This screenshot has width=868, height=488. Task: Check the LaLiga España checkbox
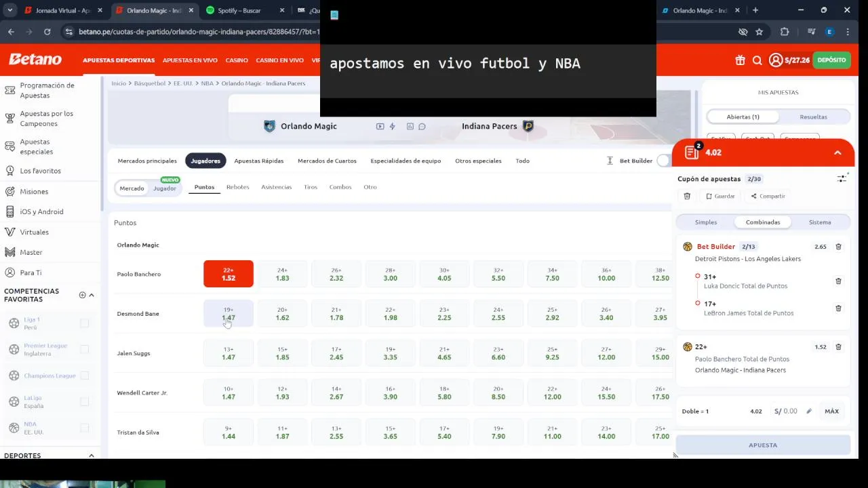coord(85,401)
